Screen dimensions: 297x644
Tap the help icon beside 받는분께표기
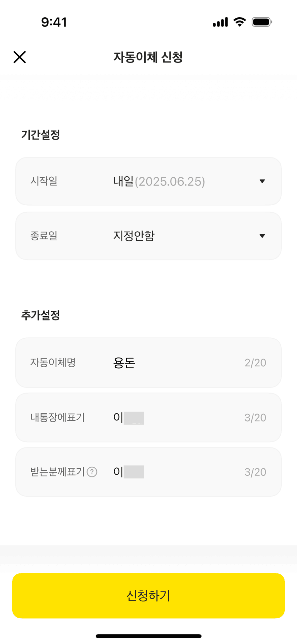coord(92,472)
